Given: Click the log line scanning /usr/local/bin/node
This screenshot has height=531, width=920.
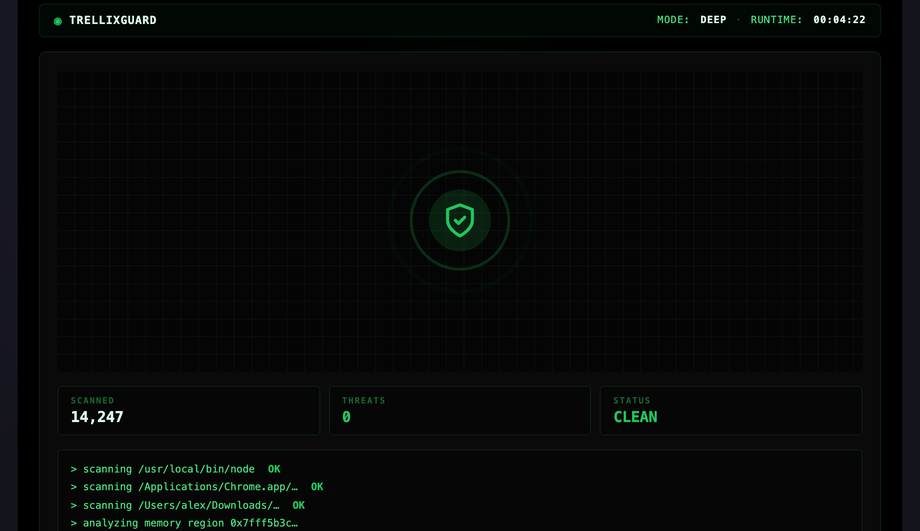Looking at the screenshot, I should pos(175,469).
